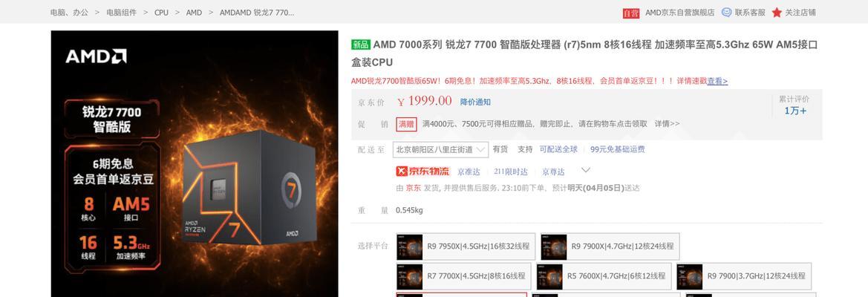Click the red 自营 badge icon

(631, 13)
